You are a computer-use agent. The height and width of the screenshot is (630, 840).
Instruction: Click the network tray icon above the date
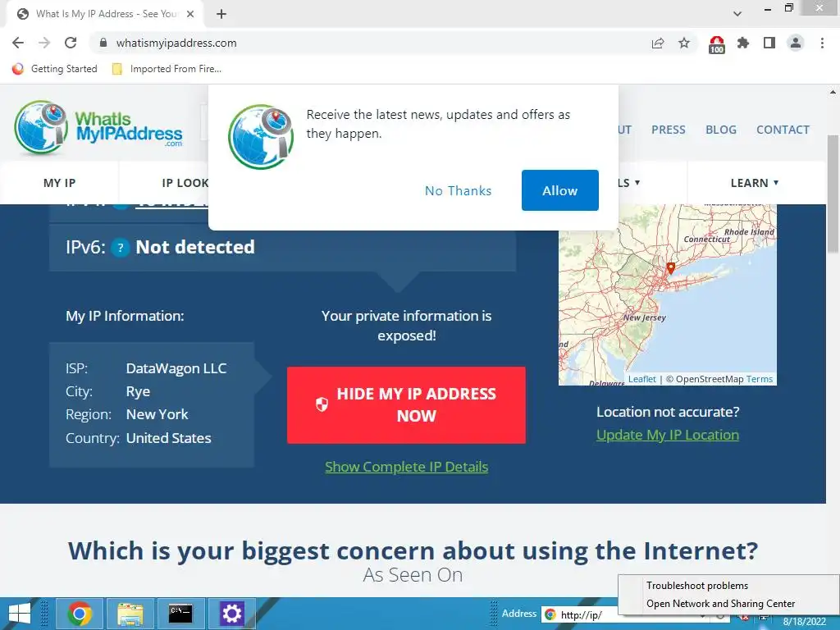point(764,618)
